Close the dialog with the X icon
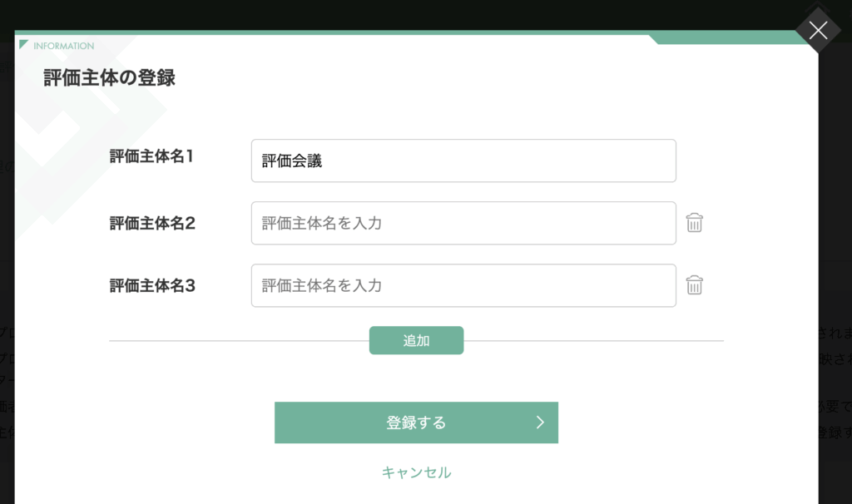 tap(818, 31)
